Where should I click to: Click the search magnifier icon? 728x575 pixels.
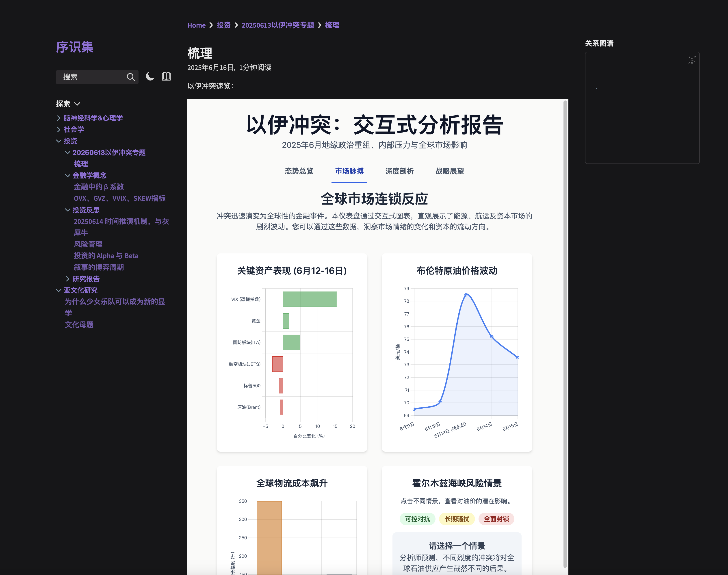pos(130,77)
